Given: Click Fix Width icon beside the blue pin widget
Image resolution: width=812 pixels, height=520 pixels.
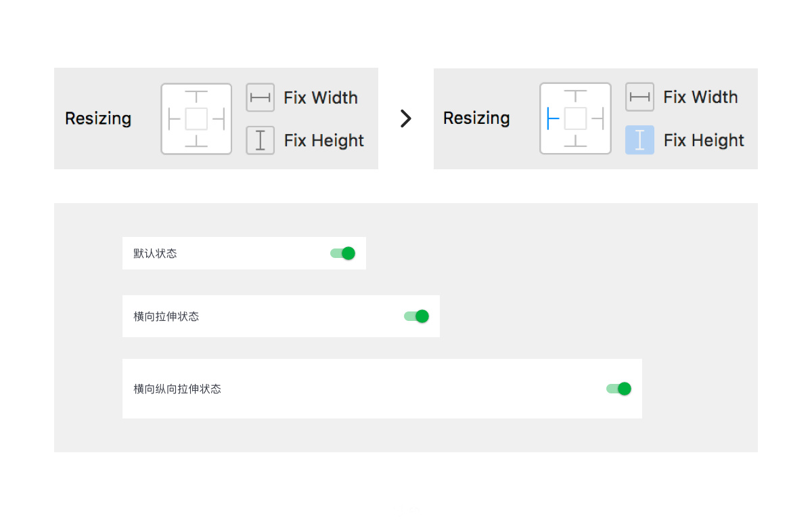Looking at the screenshot, I should 639,97.
